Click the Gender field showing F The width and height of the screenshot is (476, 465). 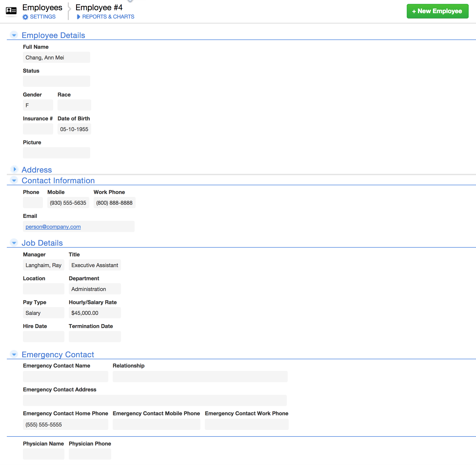click(38, 105)
